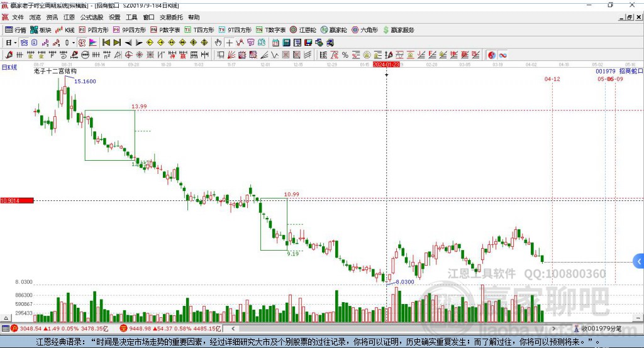Click the 行情 quotes toolbar button
Viewport: 644px width, 348px height.
click(x=16, y=30)
